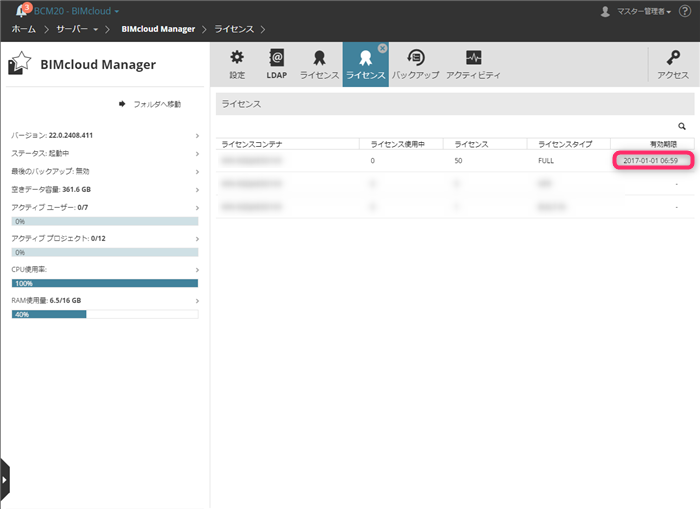Open サーバー in the breadcrumb
700x509 pixels.
pos(72,29)
